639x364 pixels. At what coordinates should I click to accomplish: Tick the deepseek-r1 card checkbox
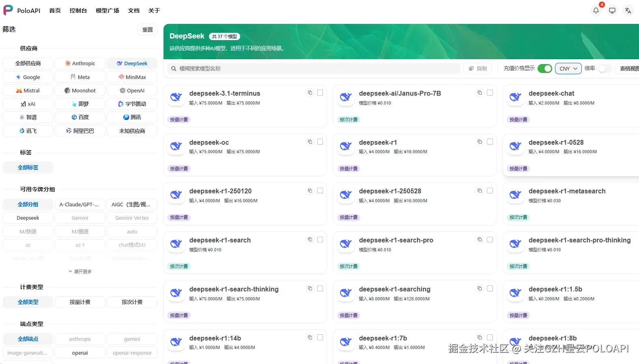[x=490, y=142]
